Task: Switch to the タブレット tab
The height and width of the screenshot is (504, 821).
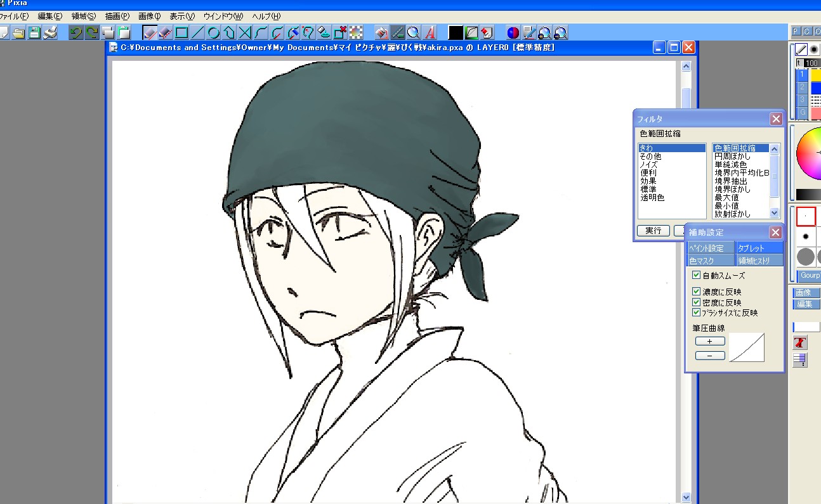Action: tap(759, 248)
